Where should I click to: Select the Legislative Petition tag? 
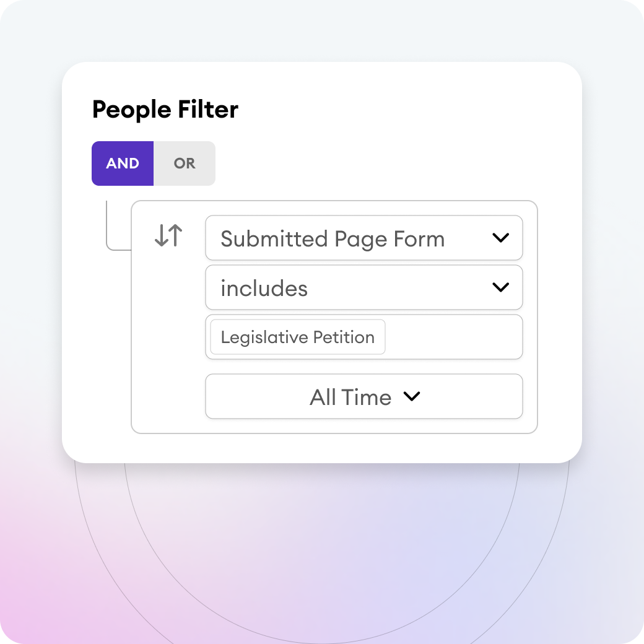298,337
